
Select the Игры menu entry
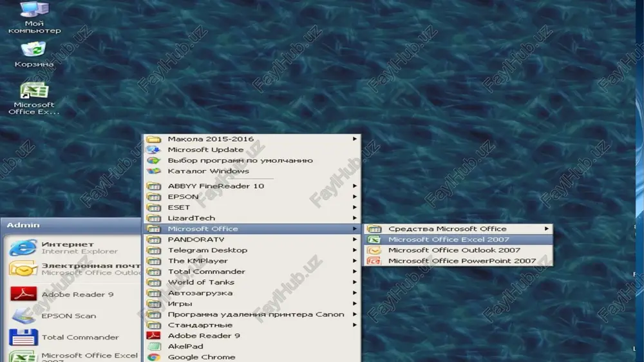252,303
